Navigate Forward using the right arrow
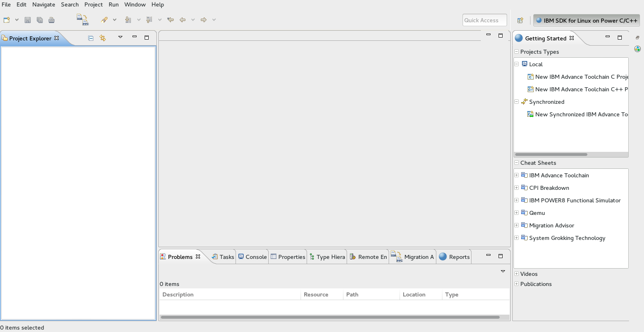Image resolution: width=644 pixels, height=332 pixels. (x=204, y=20)
